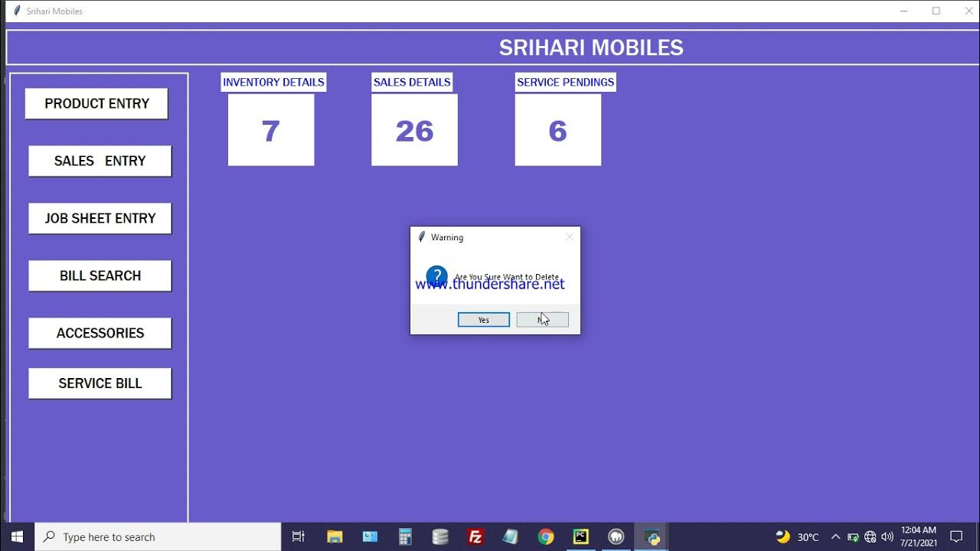Open Calculator from taskbar
The image size is (980, 551).
tap(405, 536)
